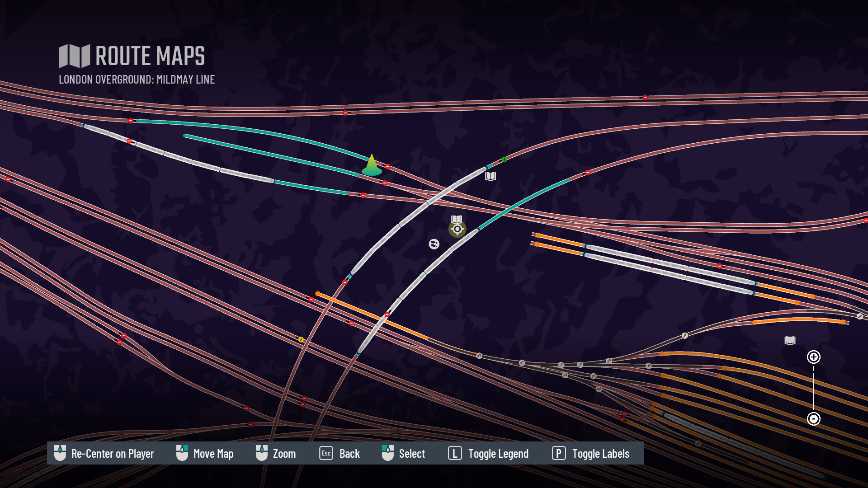Open the book icon above target marker
Screen dimensions: 868x488
click(457, 219)
